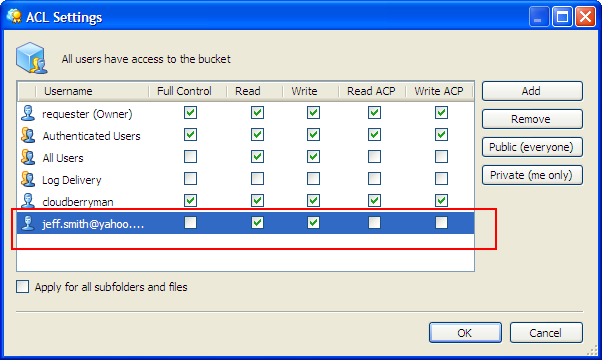
Task: Select the All Users row name
Action: (x=63, y=158)
